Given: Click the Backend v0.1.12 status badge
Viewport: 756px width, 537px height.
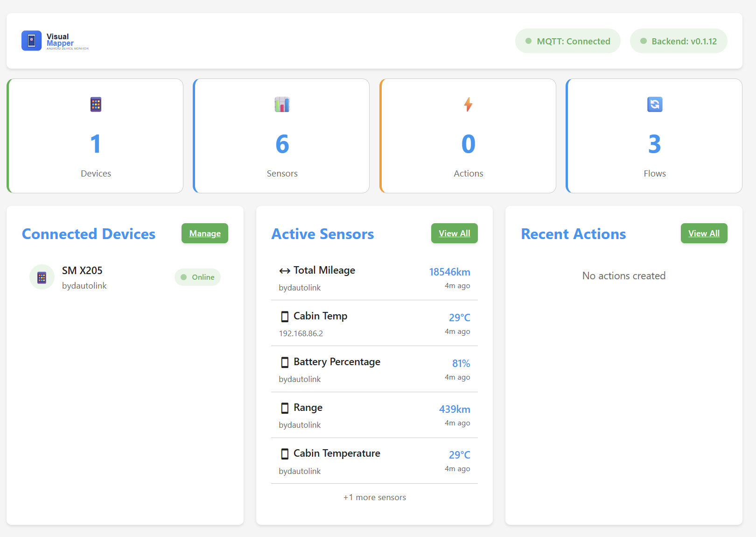Looking at the screenshot, I should coord(679,41).
